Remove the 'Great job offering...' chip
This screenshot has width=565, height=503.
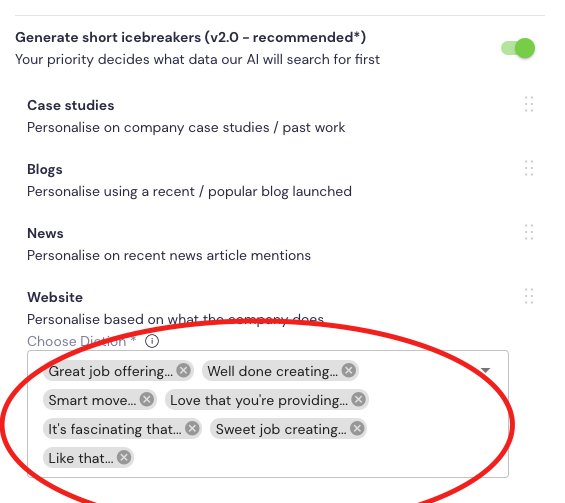(x=184, y=370)
